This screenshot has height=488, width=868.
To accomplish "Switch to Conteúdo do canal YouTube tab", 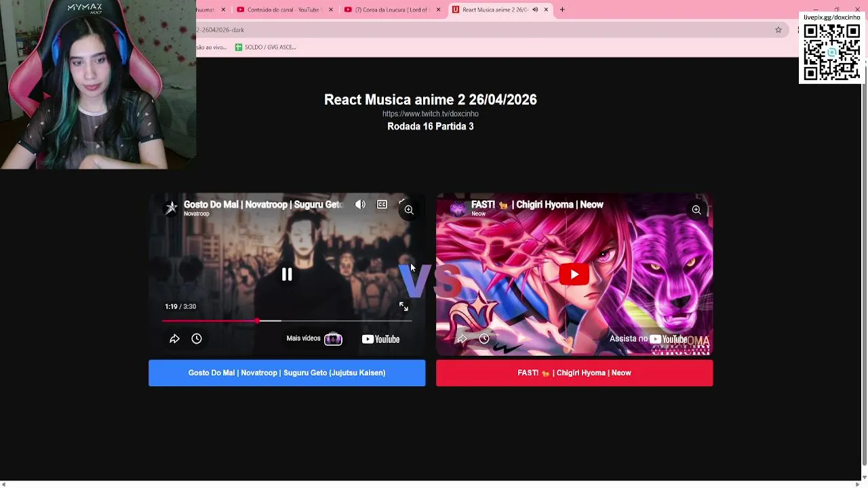I will click(x=283, y=9).
